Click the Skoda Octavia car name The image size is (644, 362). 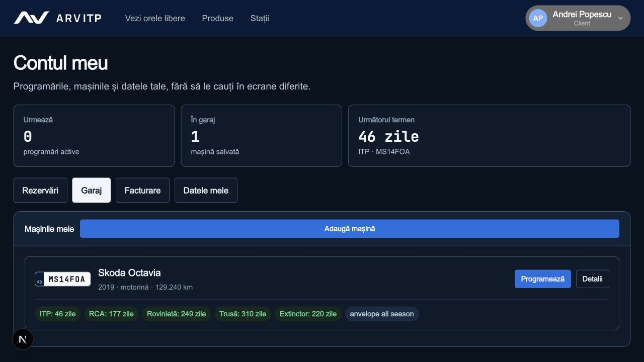click(129, 273)
